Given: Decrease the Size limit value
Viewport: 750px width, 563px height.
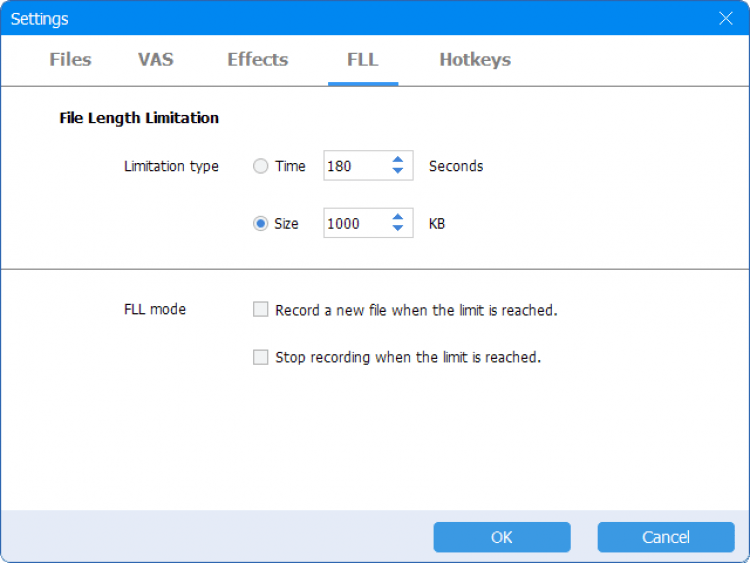Looking at the screenshot, I should (x=398, y=229).
